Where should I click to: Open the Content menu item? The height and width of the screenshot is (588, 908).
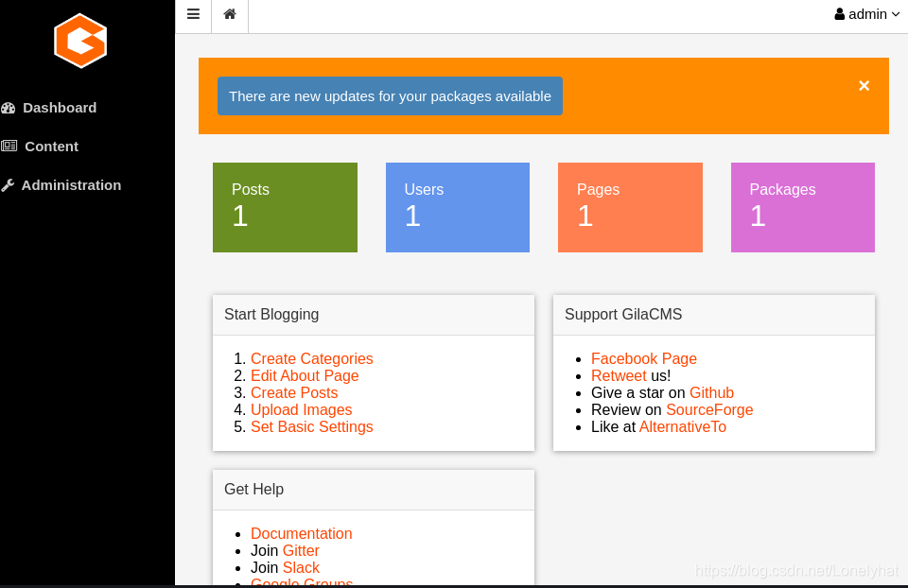pos(51,147)
